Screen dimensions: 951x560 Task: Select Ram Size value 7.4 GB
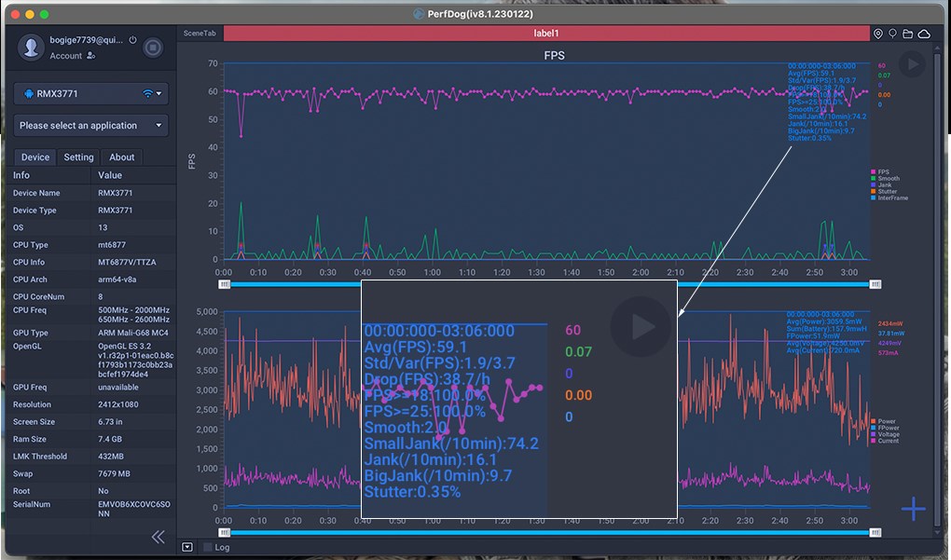point(110,440)
